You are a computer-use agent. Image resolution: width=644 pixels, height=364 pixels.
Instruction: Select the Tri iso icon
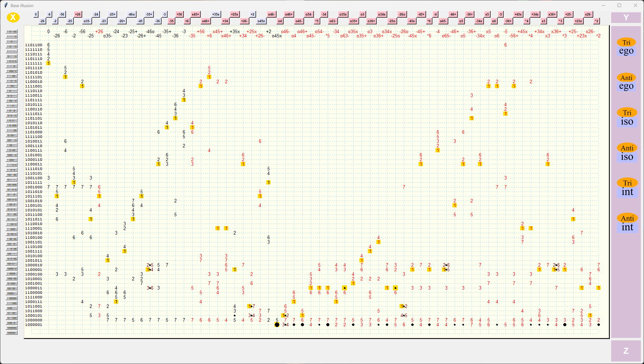[x=627, y=117]
